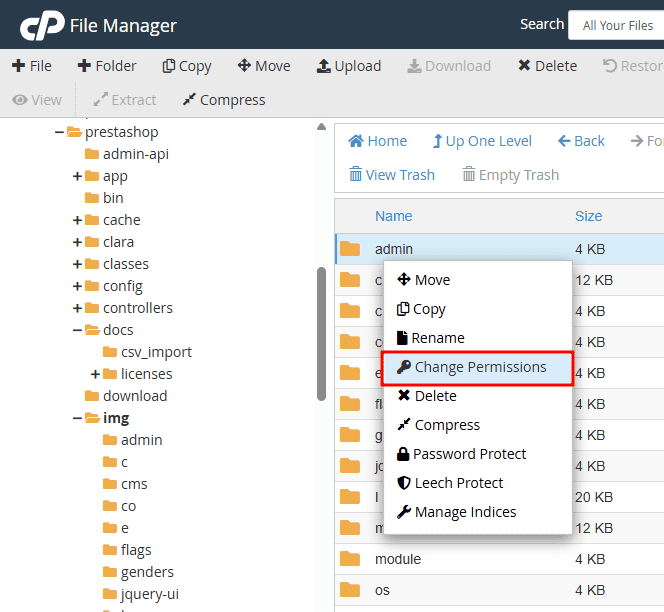Open the co folder in tree
The image size is (664, 612).
tap(128, 506)
